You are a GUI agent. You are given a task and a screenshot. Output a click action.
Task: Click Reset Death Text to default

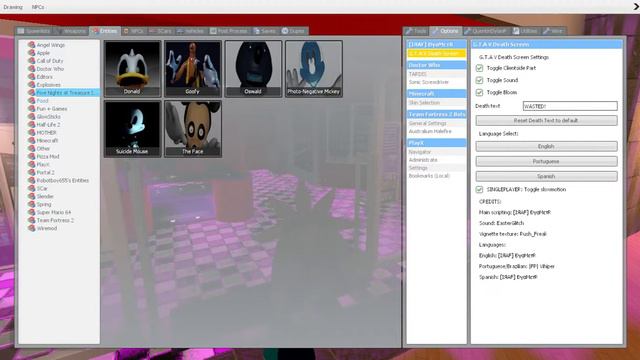pos(547,120)
